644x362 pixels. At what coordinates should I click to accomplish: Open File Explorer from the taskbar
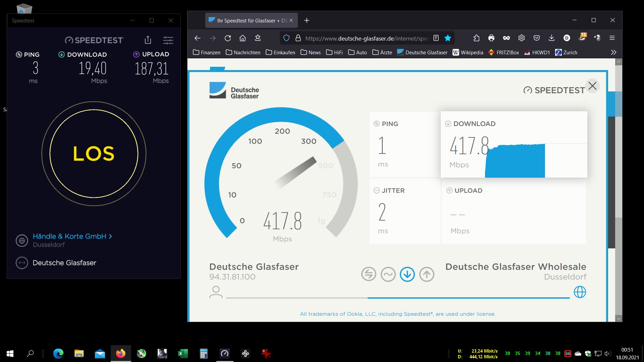point(79,354)
